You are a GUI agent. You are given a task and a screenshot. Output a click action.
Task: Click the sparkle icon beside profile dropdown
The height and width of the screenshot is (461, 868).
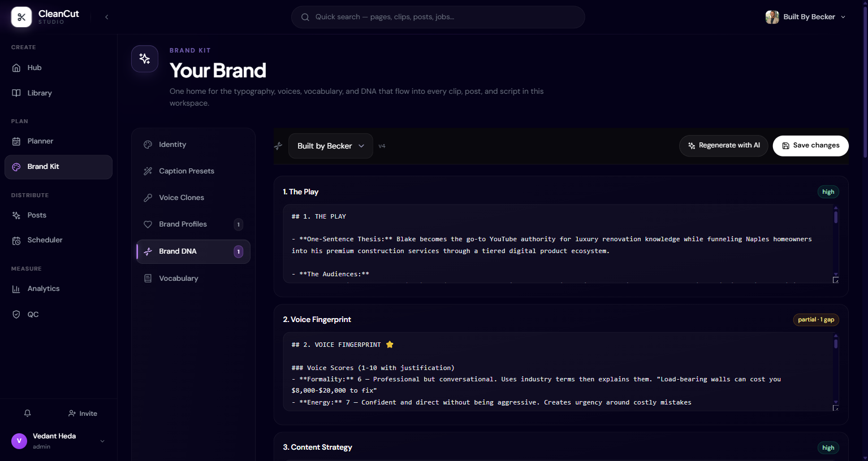pos(278,146)
